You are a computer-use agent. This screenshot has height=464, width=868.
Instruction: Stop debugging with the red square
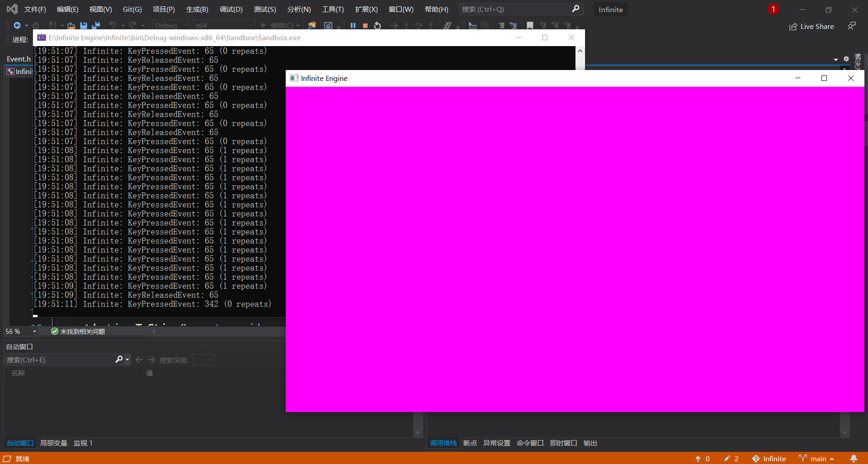click(365, 26)
